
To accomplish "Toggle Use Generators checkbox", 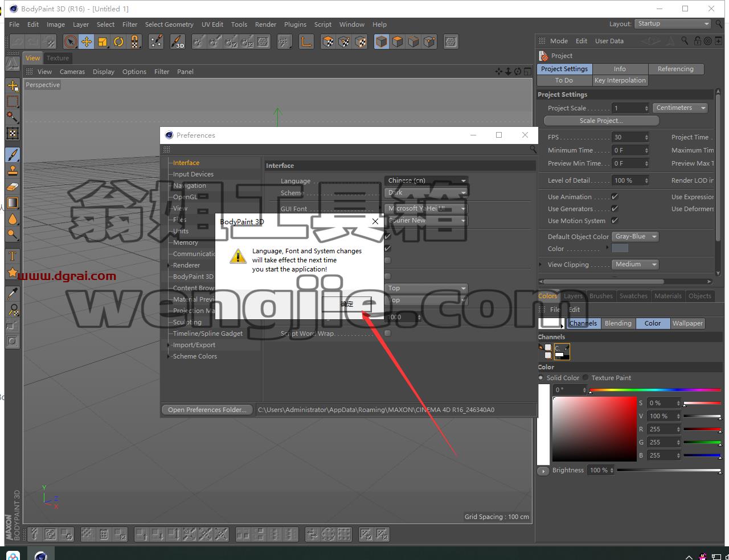I will click(x=615, y=208).
